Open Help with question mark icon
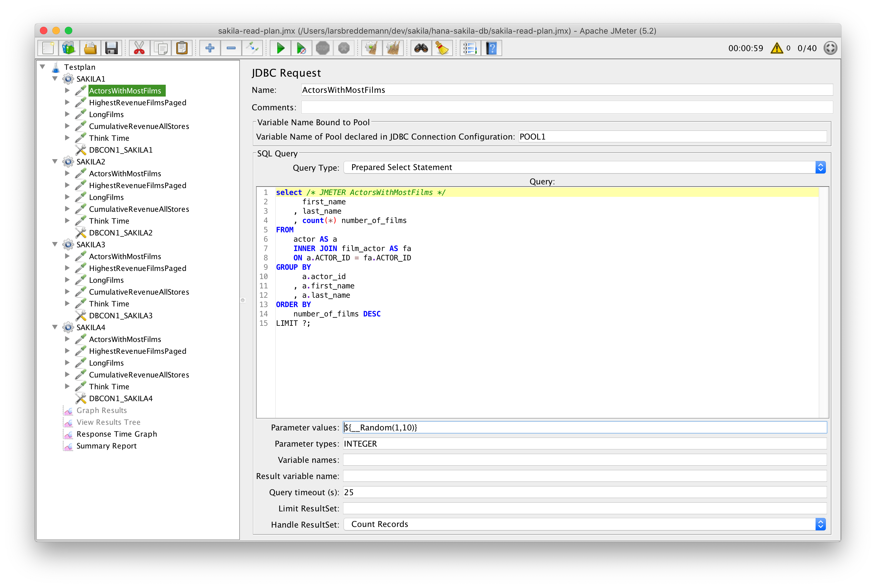 (492, 48)
